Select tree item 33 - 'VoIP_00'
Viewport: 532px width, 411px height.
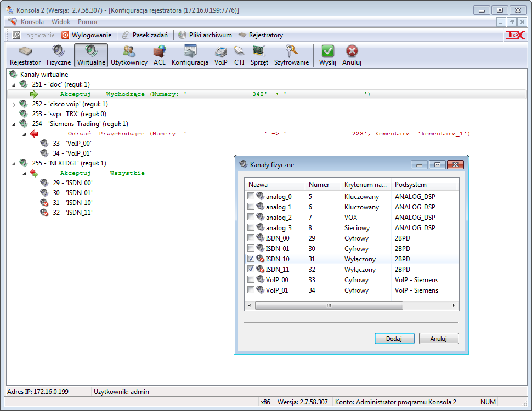[72, 144]
